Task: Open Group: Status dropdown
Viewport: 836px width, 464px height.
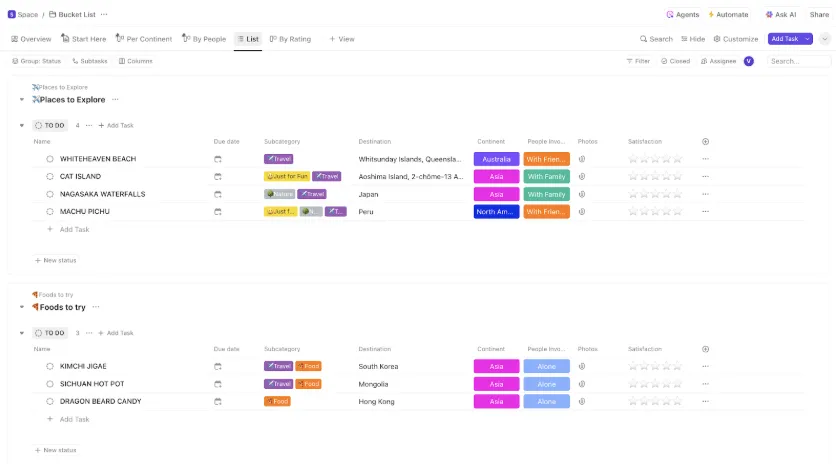Action: coord(36,61)
